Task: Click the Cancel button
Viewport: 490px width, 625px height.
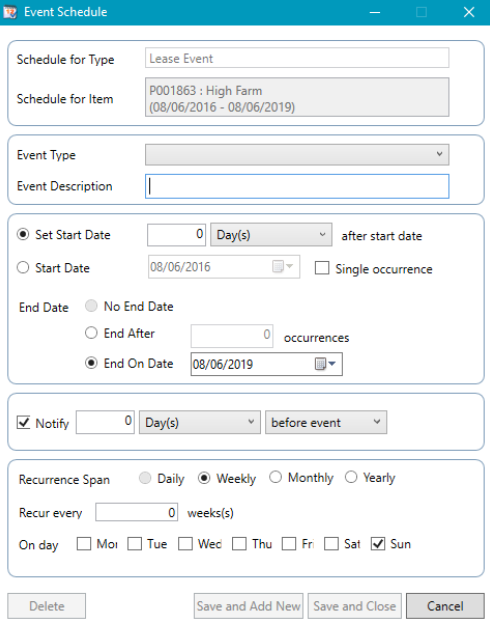Action: [x=445, y=606]
